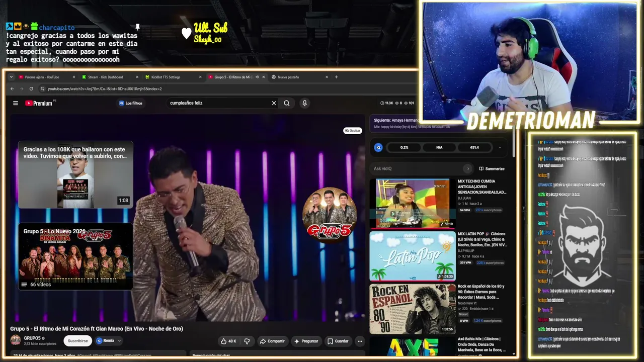
Task: Click the 'DJ PHILLIP' channel name
Action: click(x=467, y=251)
